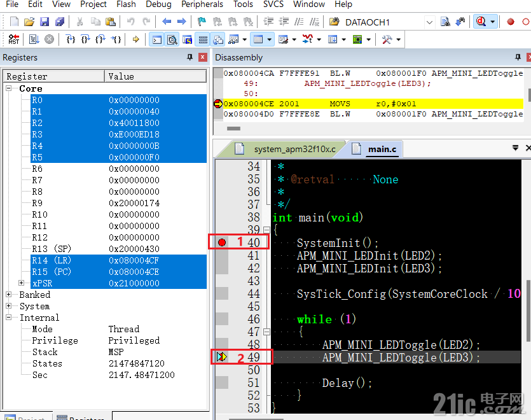Image resolution: width=531 pixels, height=420 pixels.
Task: Close the Registers panel
Action: pyautogui.click(x=202, y=57)
